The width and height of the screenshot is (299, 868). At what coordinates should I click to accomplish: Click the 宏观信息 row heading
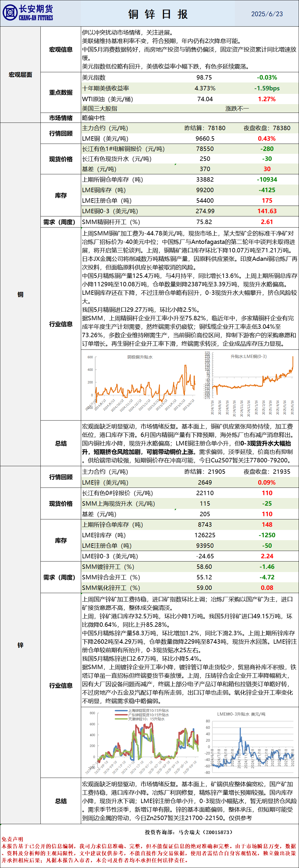(x=61, y=49)
